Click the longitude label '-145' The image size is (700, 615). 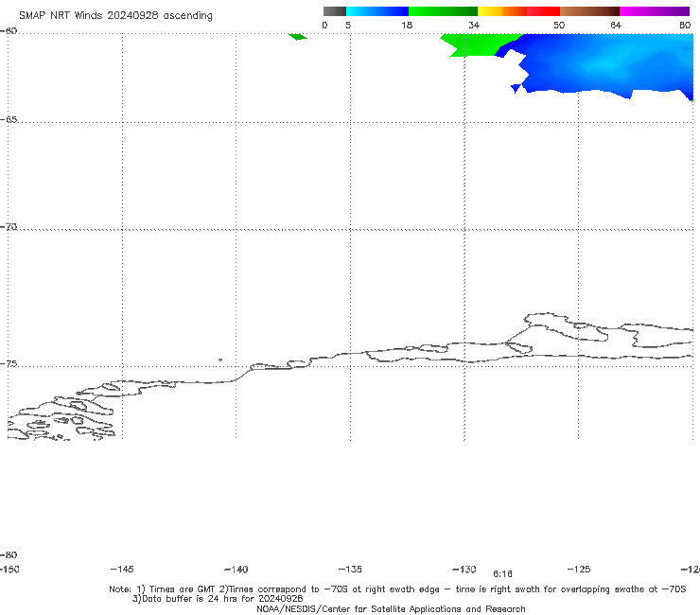tap(122, 569)
